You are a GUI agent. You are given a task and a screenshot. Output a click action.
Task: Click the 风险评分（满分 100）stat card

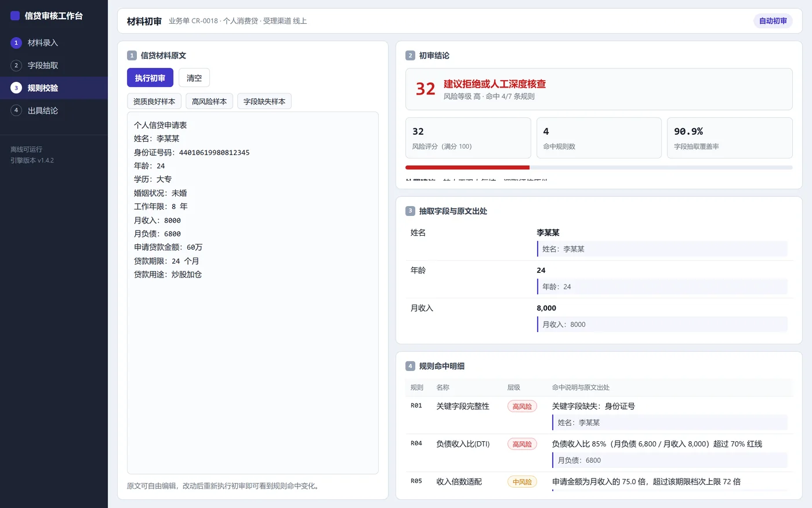point(468,138)
